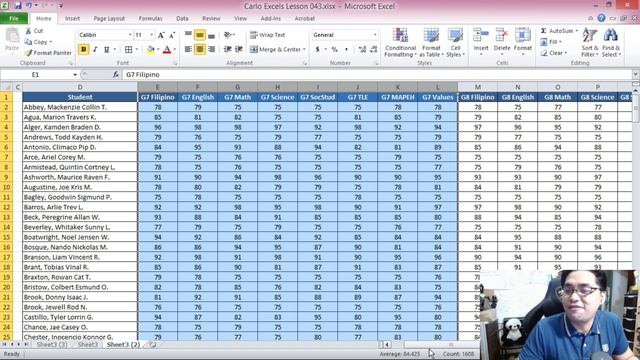Switch to Page Layout tab
The image size is (640, 360).
point(109,18)
